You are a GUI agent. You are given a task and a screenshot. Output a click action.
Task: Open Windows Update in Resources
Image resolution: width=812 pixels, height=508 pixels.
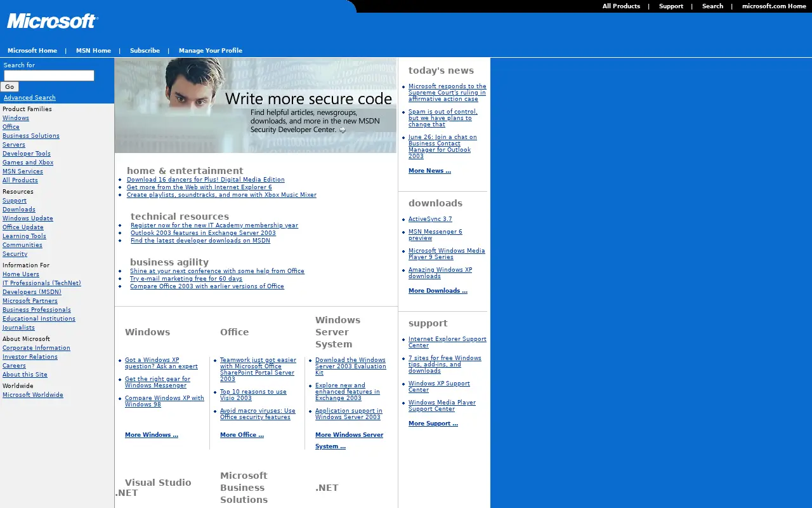click(28, 218)
